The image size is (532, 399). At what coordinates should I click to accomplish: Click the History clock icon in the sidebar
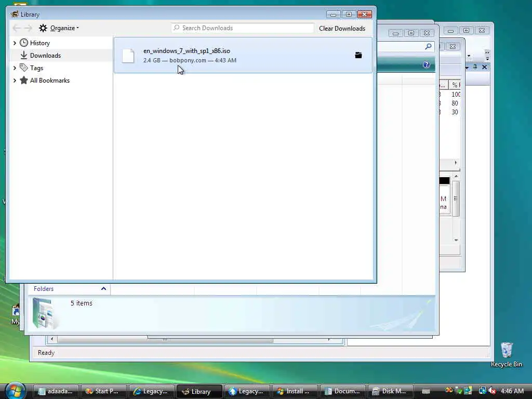coord(24,43)
